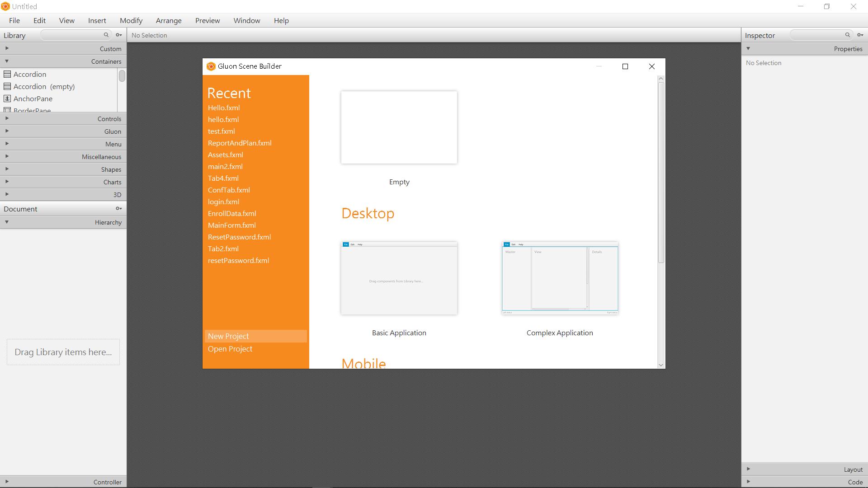This screenshot has height=488, width=868.
Task: Select the Complex Application template thumbnail
Action: (x=560, y=278)
